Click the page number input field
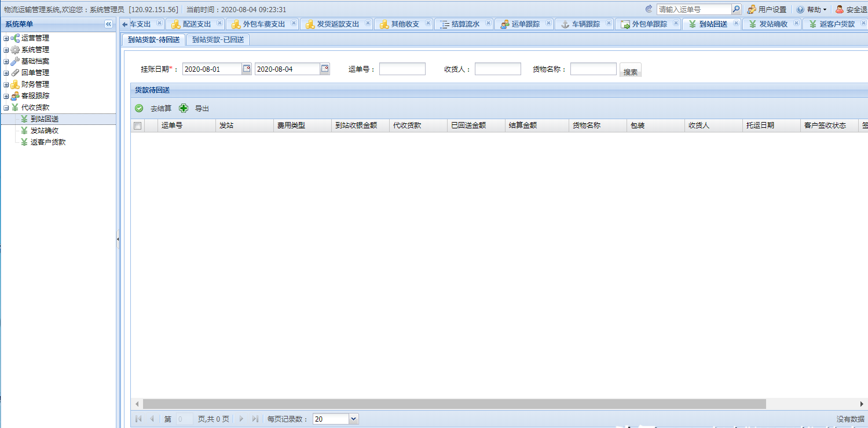This screenshot has height=428, width=868. click(x=185, y=419)
